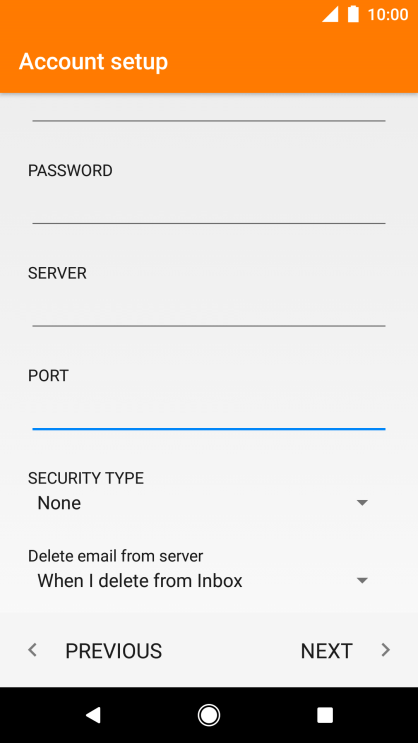Focus the PASSWORD input field
The width and height of the screenshot is (418, 743).
[x=209, y=205]
